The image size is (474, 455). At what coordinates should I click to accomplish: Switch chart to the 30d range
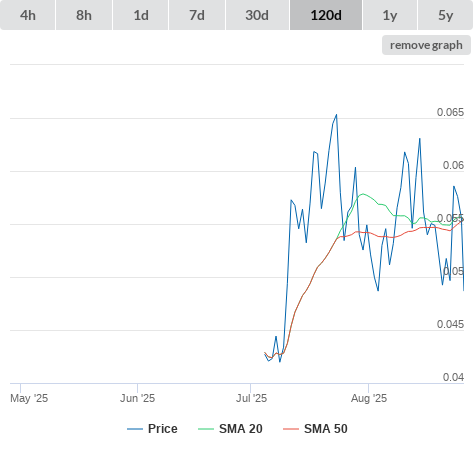click(257, 15)
